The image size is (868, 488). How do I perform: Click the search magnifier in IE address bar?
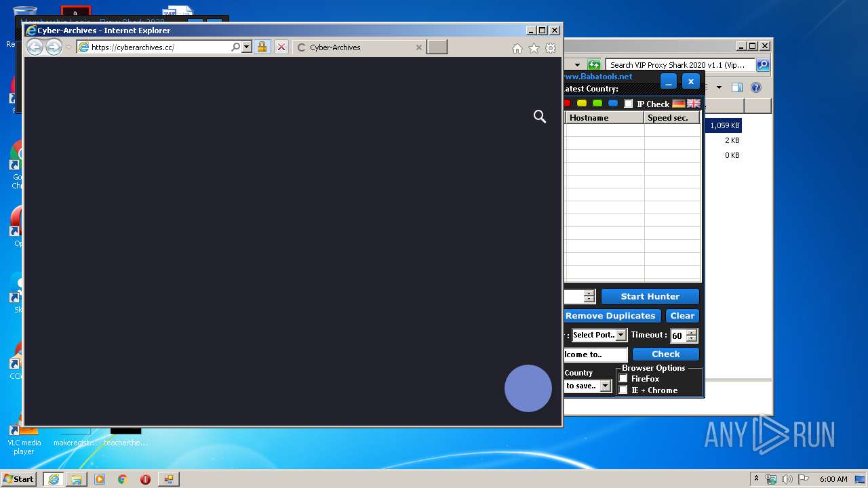(x=235, y=47)
